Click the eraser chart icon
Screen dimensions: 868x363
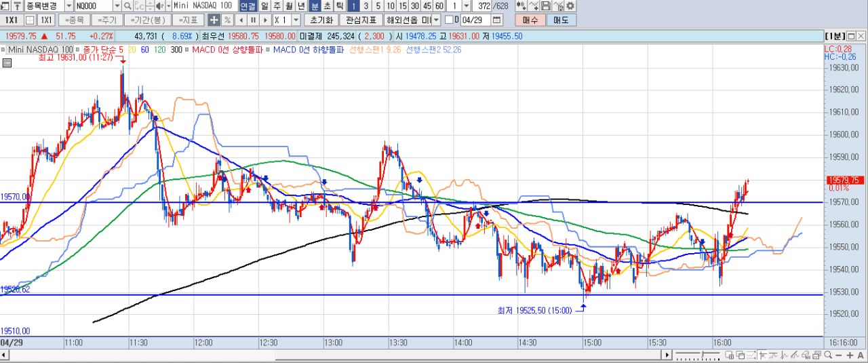805,355
